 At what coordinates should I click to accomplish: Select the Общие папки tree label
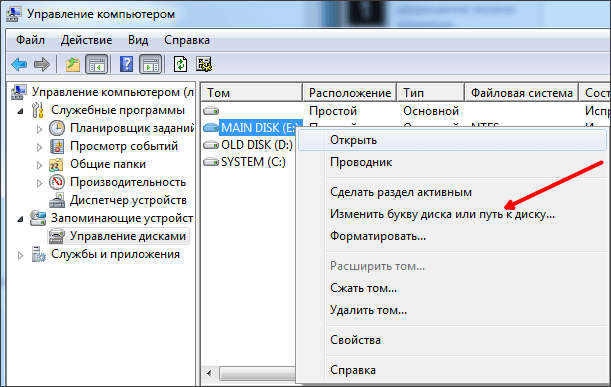tap(108, 164)
